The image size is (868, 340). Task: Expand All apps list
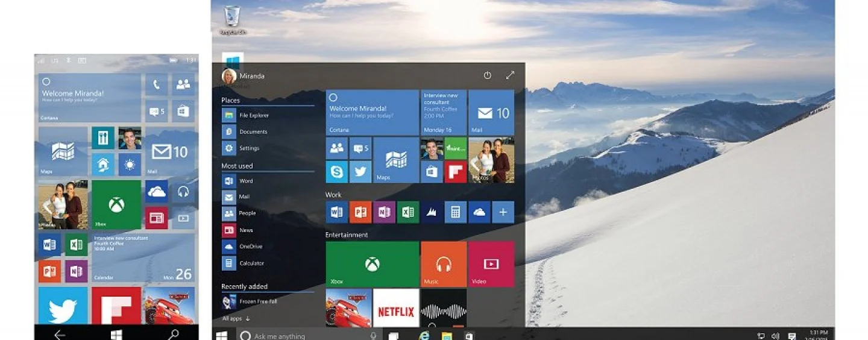click(x=236, y=318)
